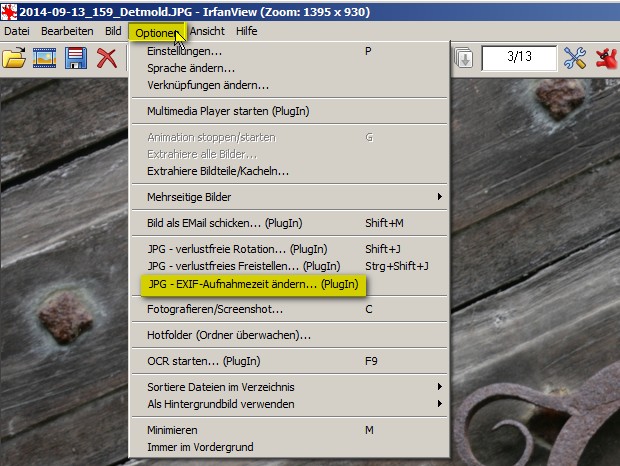
Task: Delete file with the red X icon
Action: (107, 58)
